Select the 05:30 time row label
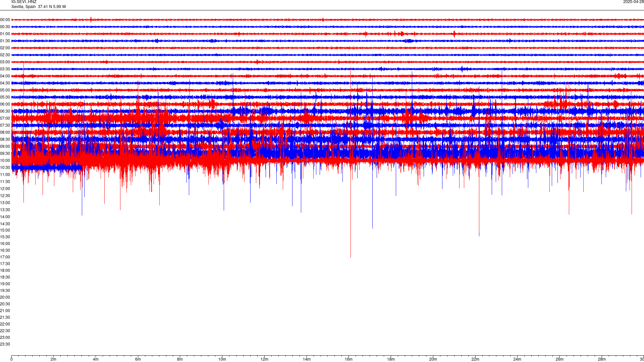Image resolution: width=644 pixels, height=362 pixels. pos(5,97)
